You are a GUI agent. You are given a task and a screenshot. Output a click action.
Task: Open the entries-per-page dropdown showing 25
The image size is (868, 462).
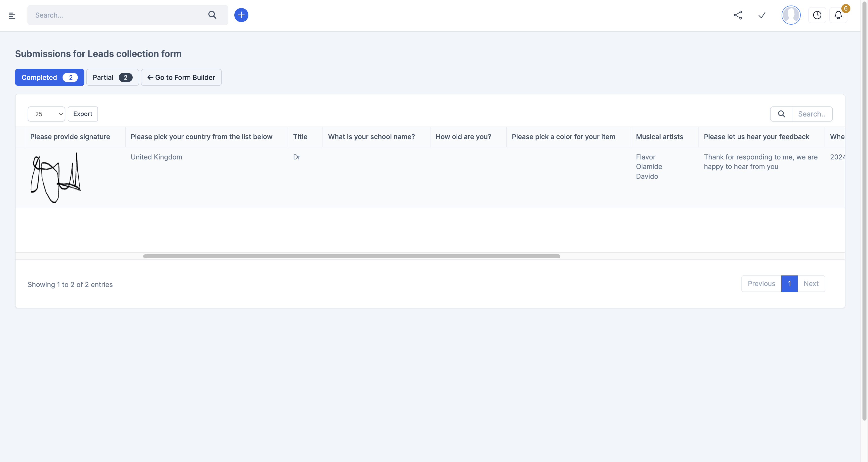(x=46, y=114)
